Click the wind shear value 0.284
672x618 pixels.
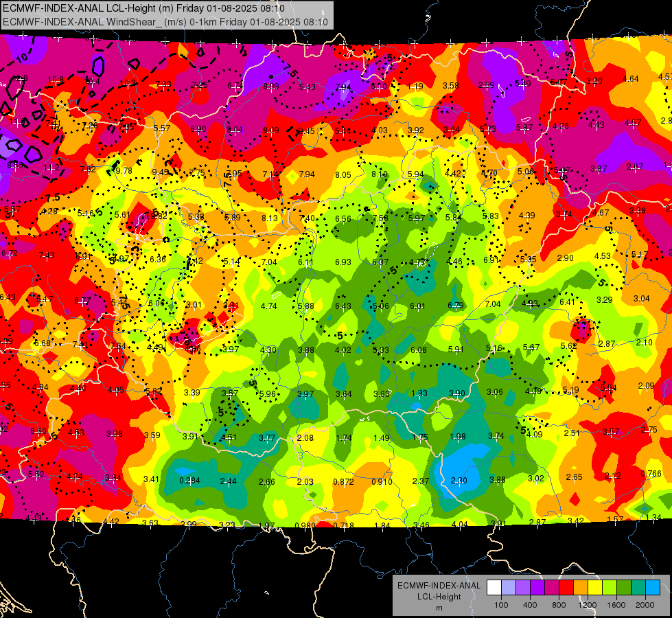point(190,481)
